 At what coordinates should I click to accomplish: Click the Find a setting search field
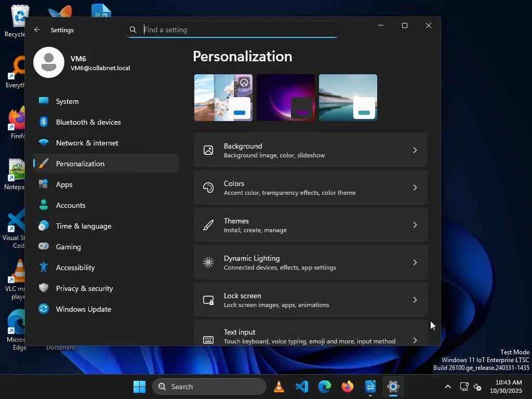pyautogui.click(x=233, y=30)
